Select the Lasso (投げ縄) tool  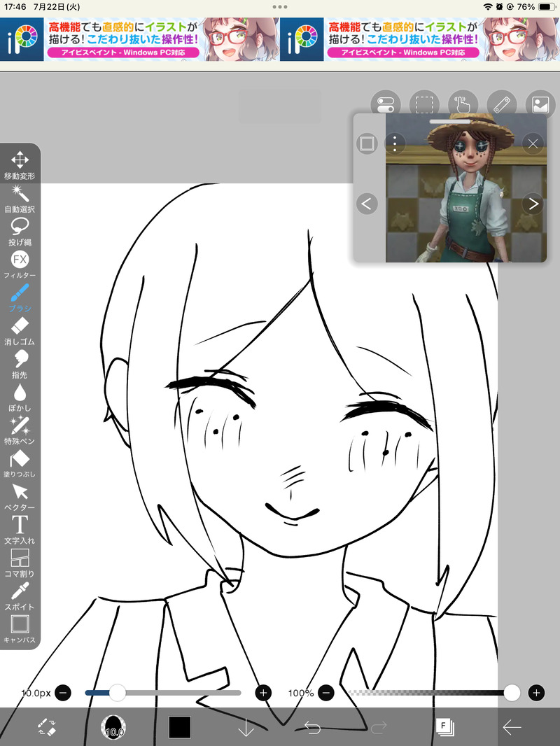(20, 232)
